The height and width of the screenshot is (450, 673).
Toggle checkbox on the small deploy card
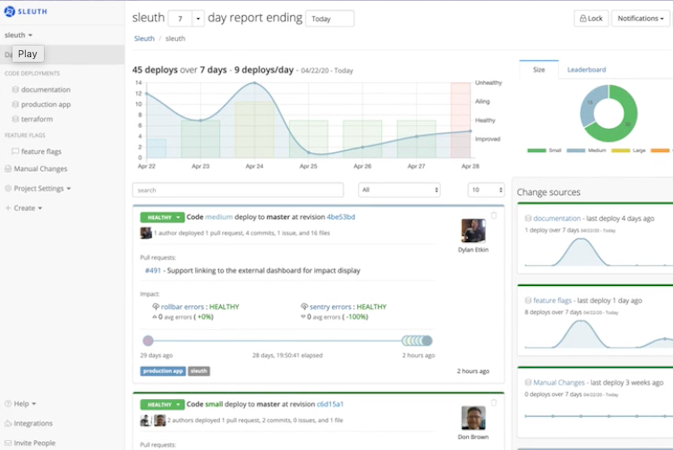(493, 402)
